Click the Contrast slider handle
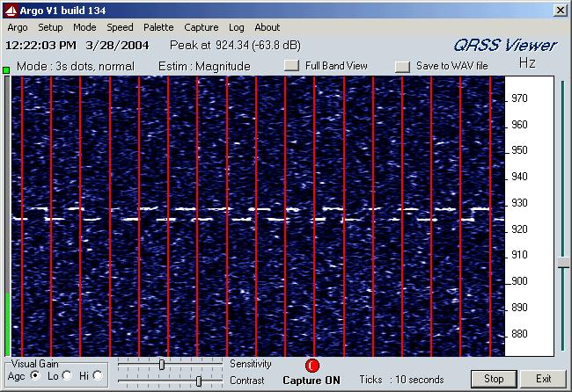The width and height of the screenshot is (572, 392). [199, 381]
